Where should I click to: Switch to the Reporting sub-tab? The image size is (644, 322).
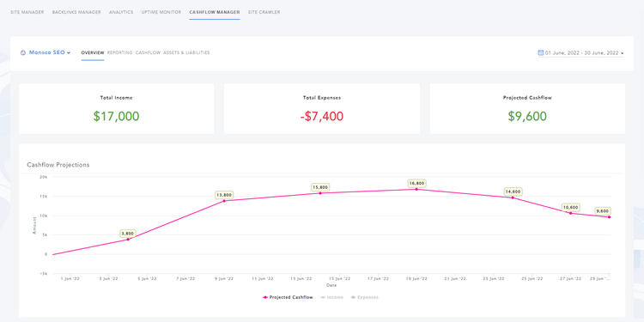click(x=120, y=53)
